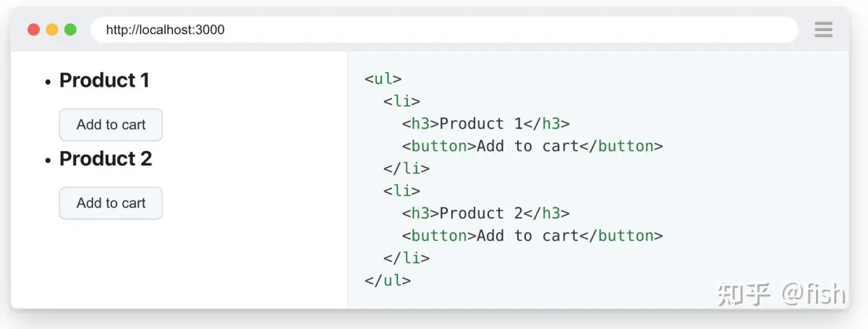Click the last closing /li tag
The width and height of the screenshot is (868, 329).
pyautogui.click(x=406, y=258)
